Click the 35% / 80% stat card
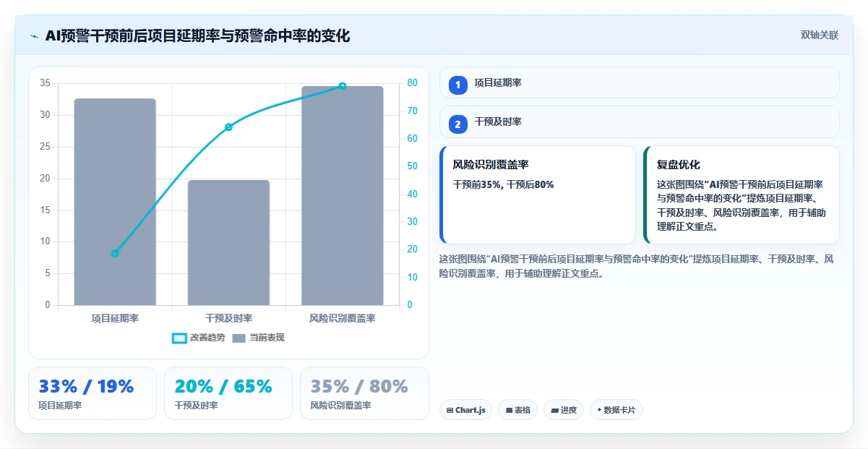Viewport: 868px width, 449px height. 364,393
